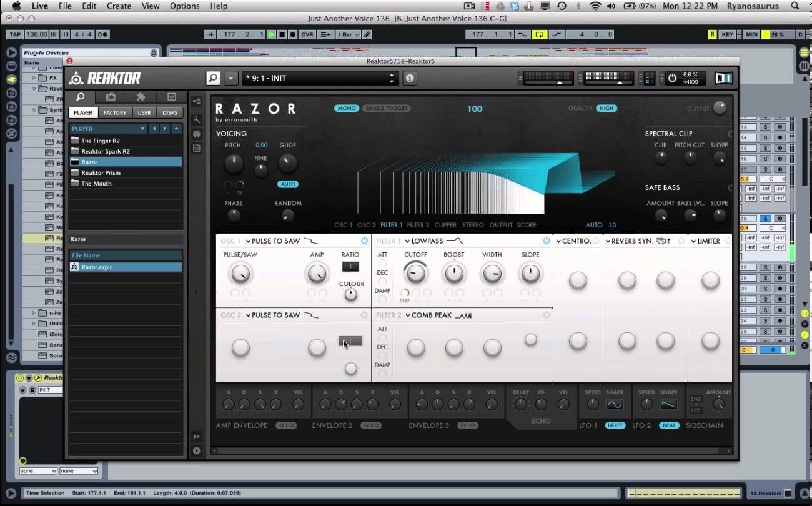Click the volume icon in menu bar

click(x=611, y=6)
